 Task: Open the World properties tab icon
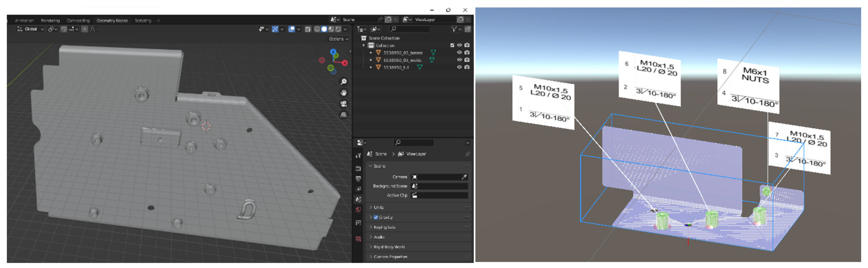(x=358, y=209)
